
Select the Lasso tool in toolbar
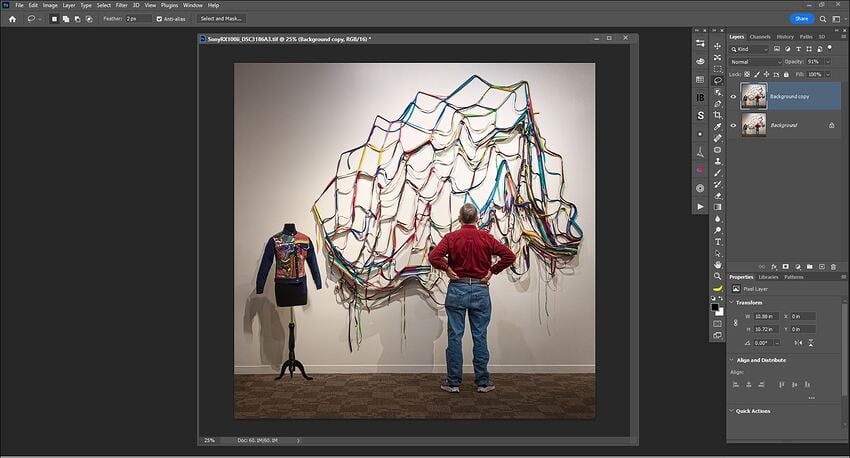pos(718,80)
